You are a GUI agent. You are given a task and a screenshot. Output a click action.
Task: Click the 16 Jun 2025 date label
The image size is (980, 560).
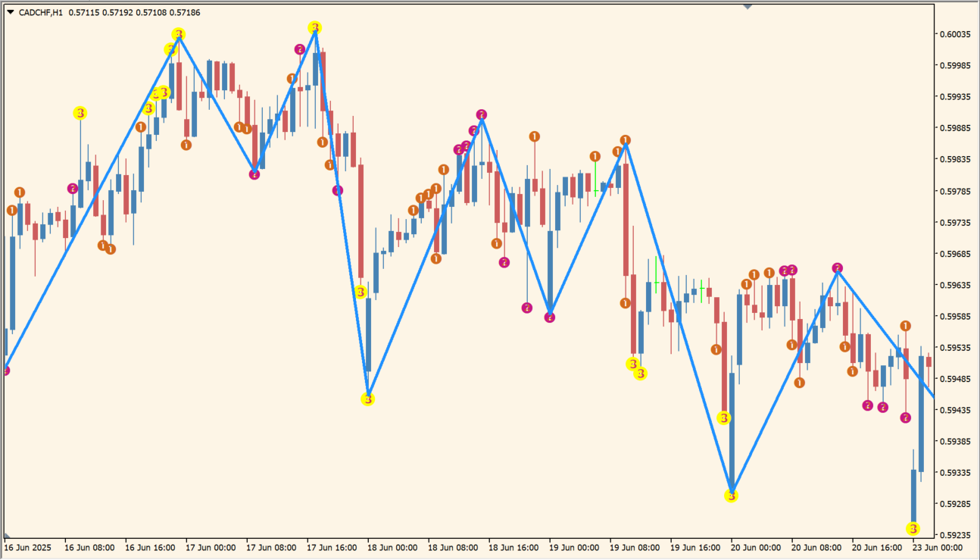[x=27, y=547]
